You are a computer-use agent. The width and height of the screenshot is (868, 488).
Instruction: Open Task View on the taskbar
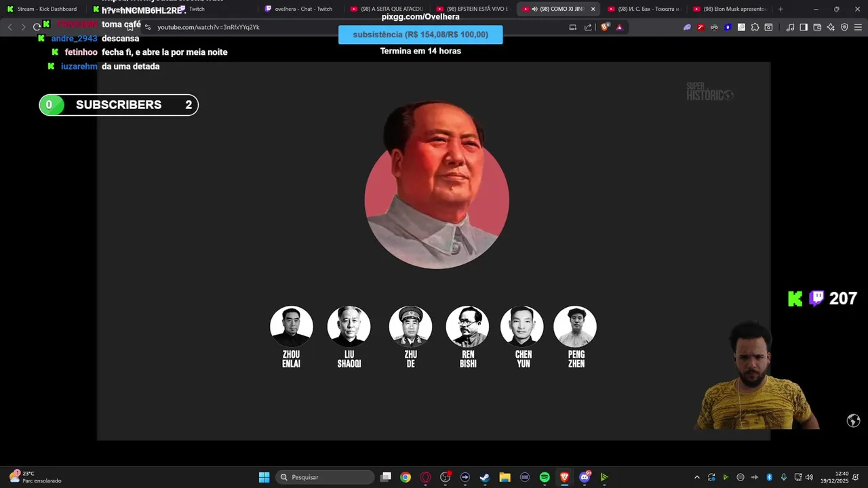point(386,477)
